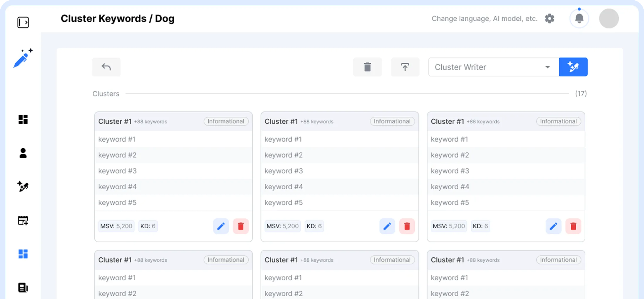Click the gray user avatar
Viewport: 644px width, 299px height.
click(609, 18)
